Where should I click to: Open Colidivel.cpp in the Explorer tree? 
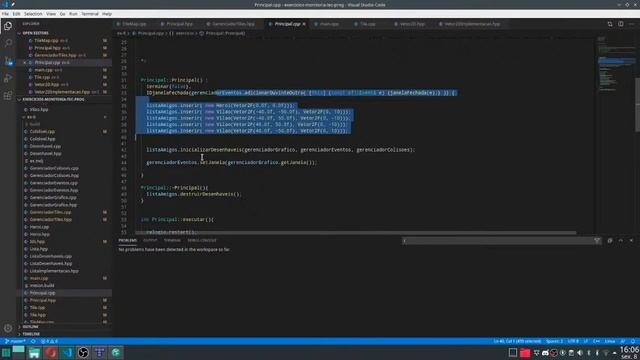tap(42, 131)
